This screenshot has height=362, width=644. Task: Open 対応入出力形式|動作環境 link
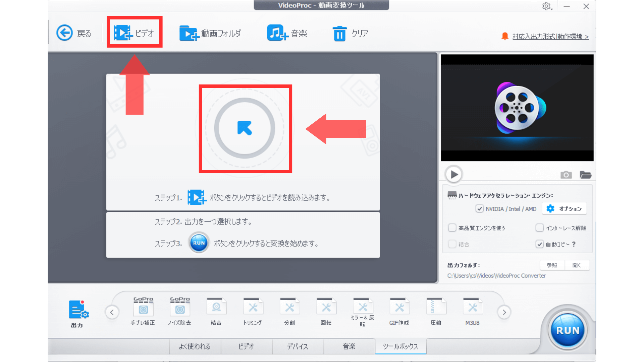tap(550, 36)
